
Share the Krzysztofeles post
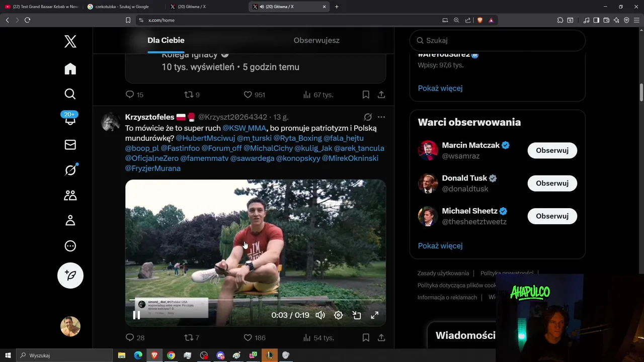(x=381, y=338)
